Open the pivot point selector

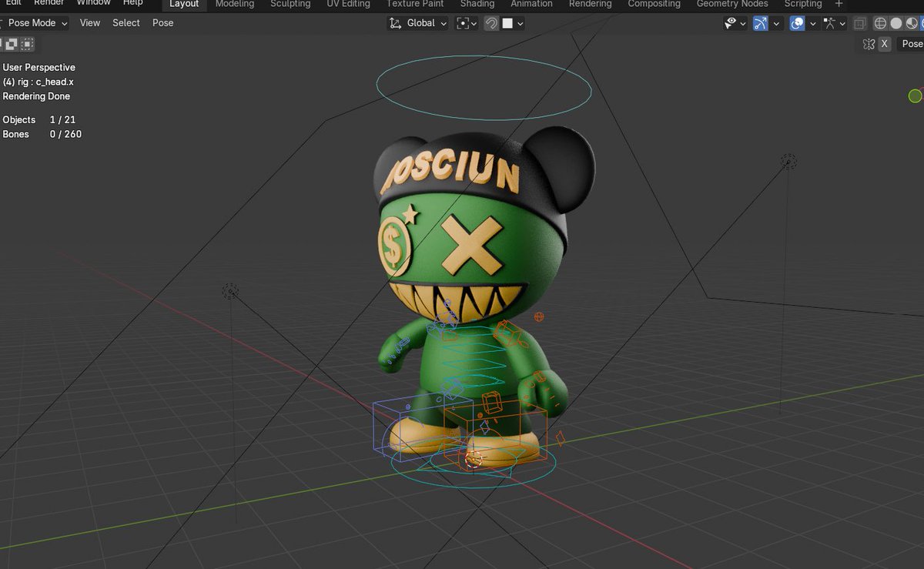tap(466, 23)
